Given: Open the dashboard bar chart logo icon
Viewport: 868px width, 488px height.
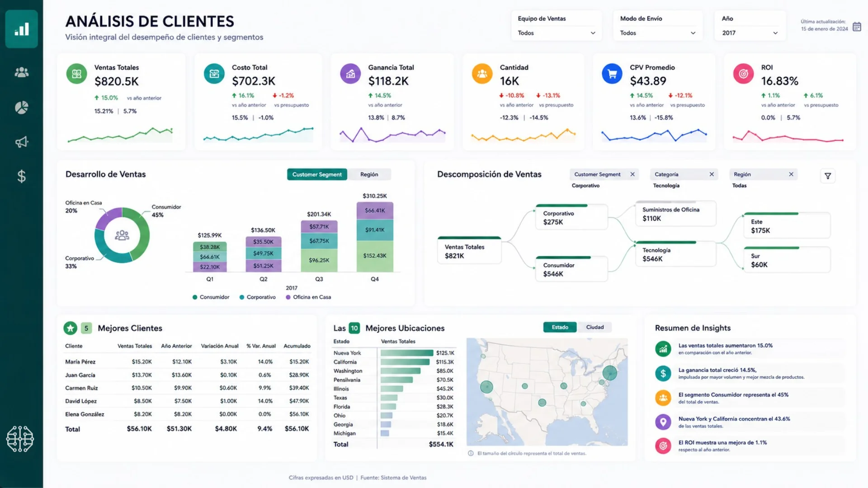Looking at the screenshot, I should point(21,29).
